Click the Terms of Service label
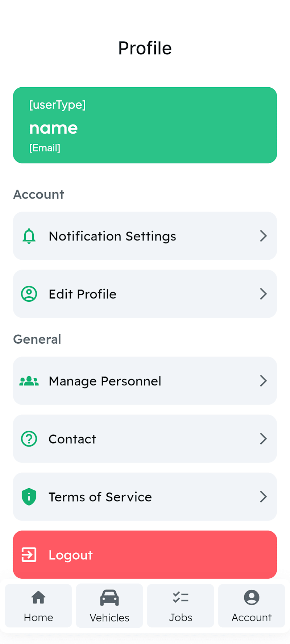 click(x=100, y=497)
